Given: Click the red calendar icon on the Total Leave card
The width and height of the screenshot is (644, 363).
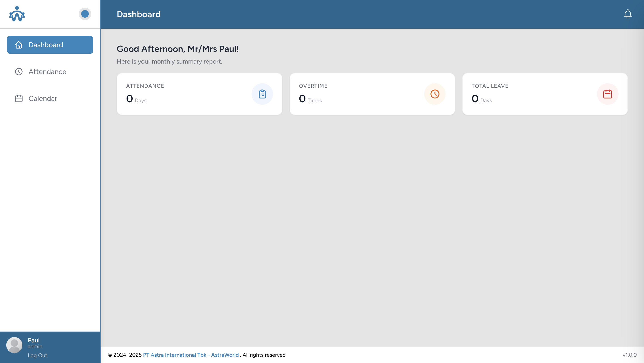Looking at the screenshot, I should click(608, 94).
